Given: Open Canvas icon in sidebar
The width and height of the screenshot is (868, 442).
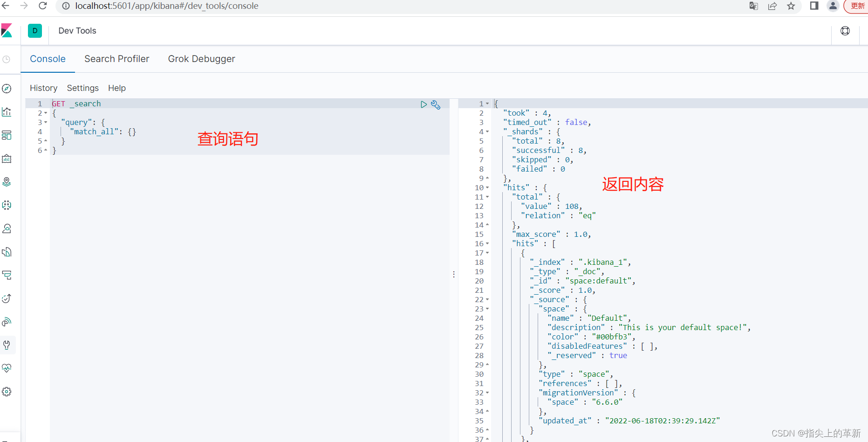Looking at the screenshot, I should click(7, 159).
